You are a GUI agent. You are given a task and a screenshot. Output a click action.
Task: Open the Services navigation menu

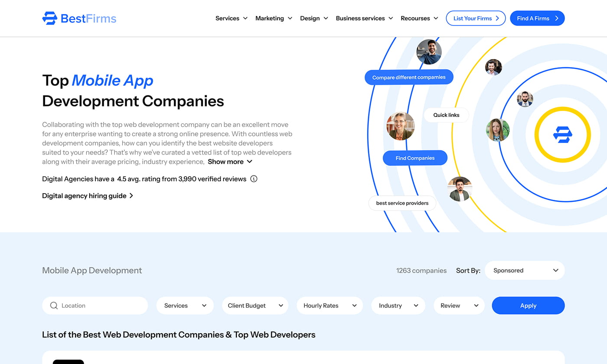click(232, 18)
